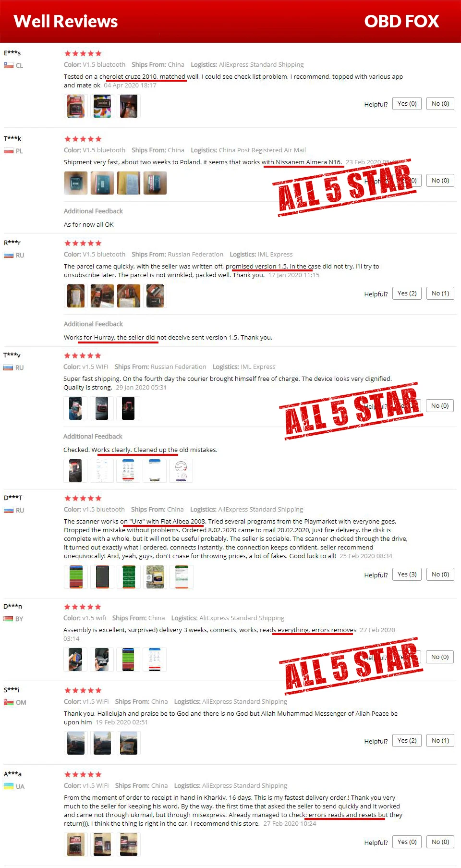Click the five-star rating on E***s review
Screen dimensions: 461x868
click(x=83, y=53)
